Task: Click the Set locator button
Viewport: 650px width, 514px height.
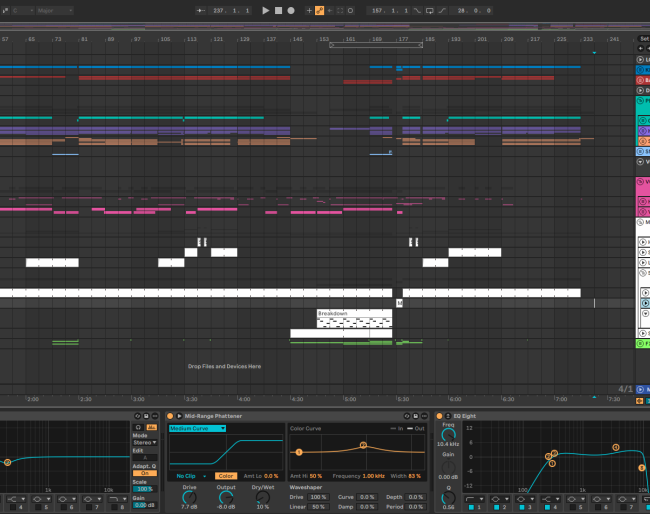Action: pos(644,40)
